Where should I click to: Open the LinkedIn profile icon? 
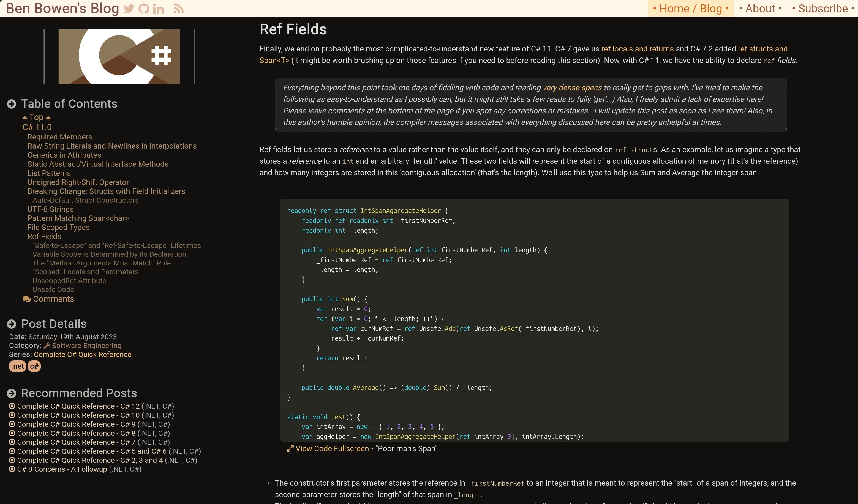pyautogui.click(x=158, y=9)
